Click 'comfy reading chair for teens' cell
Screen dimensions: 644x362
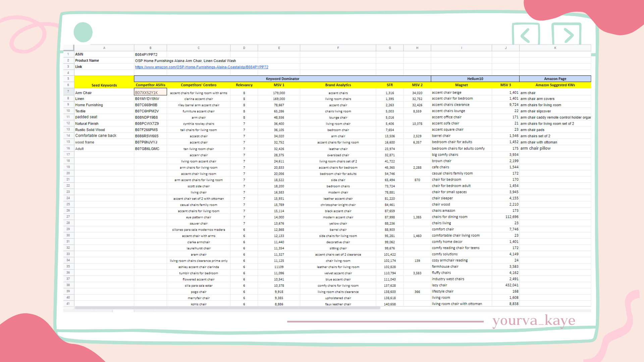point(462,248)
